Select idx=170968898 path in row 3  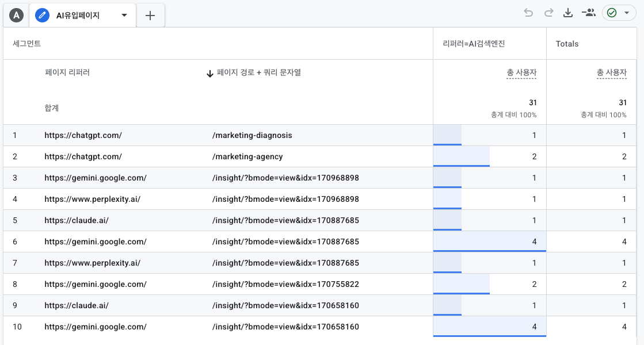285,178
